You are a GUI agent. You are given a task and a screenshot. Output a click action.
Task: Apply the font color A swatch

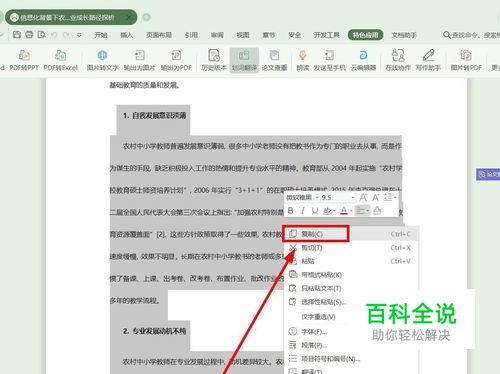coord(344,211)
